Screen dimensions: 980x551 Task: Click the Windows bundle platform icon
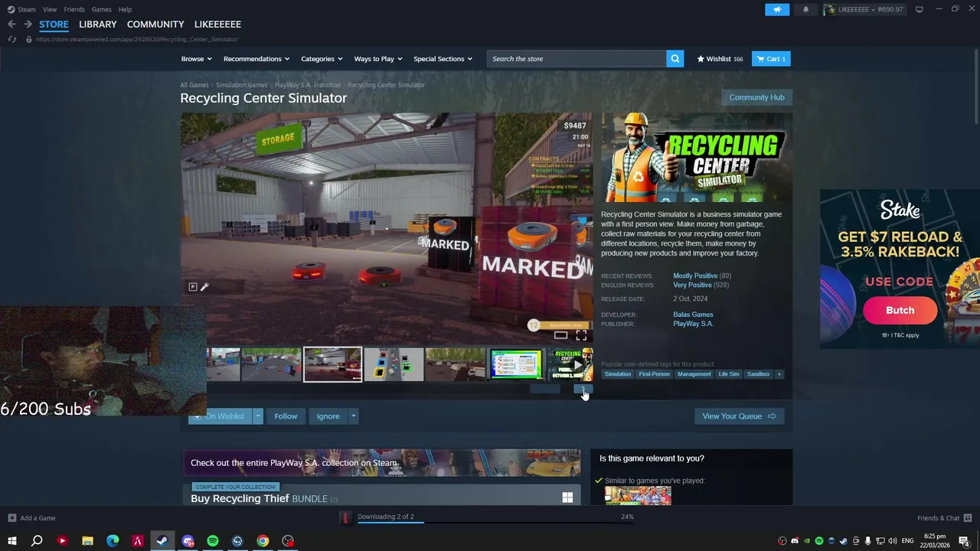pos(567,497)
